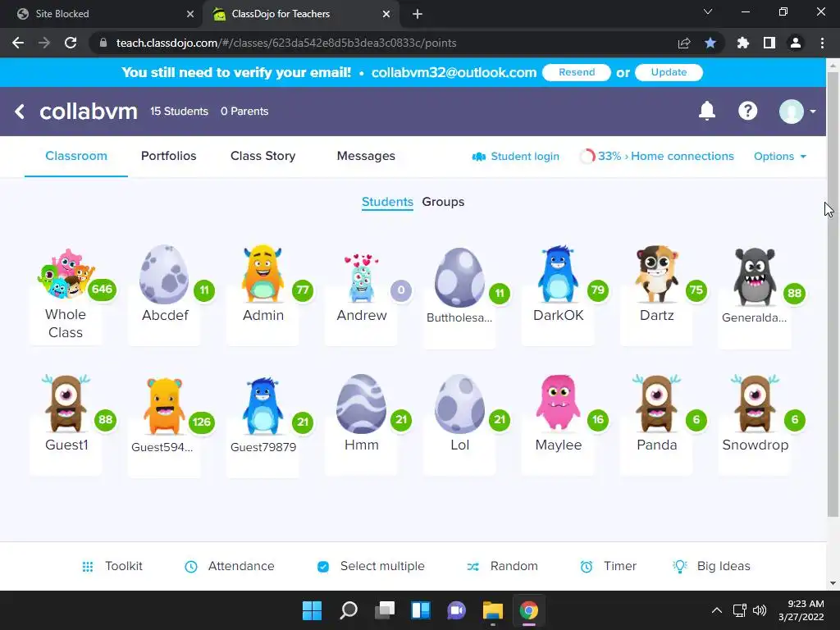Click the 15 Students header text
Image resolution: width=840 pixels, height=630 pixels.
[x=179, y=112]
